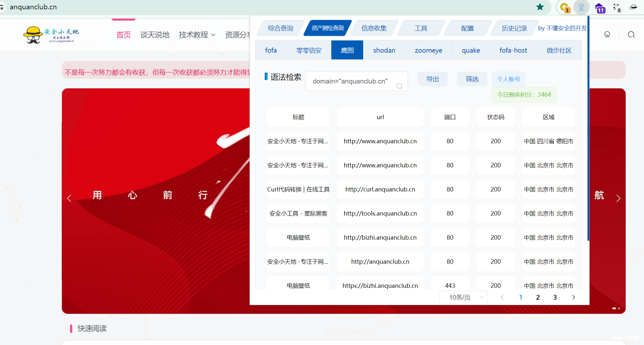This screenshot has height=345, width=644.
Task: Advance carousel with the right arrow
Action: click(x=618, y=198)
